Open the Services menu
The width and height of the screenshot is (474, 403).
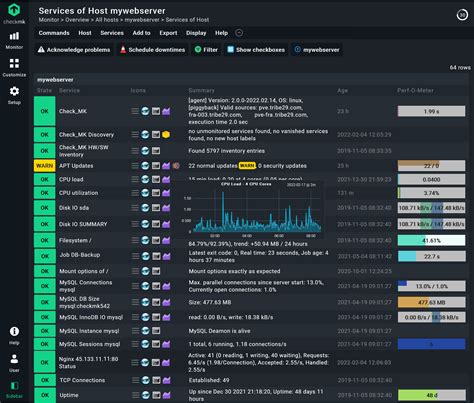pos(112,33)
